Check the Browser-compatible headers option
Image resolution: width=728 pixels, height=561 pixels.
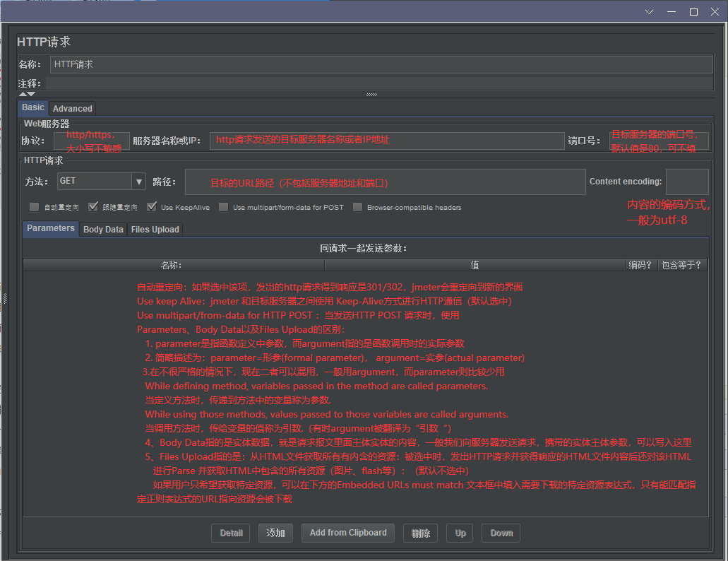pos(357,207)
